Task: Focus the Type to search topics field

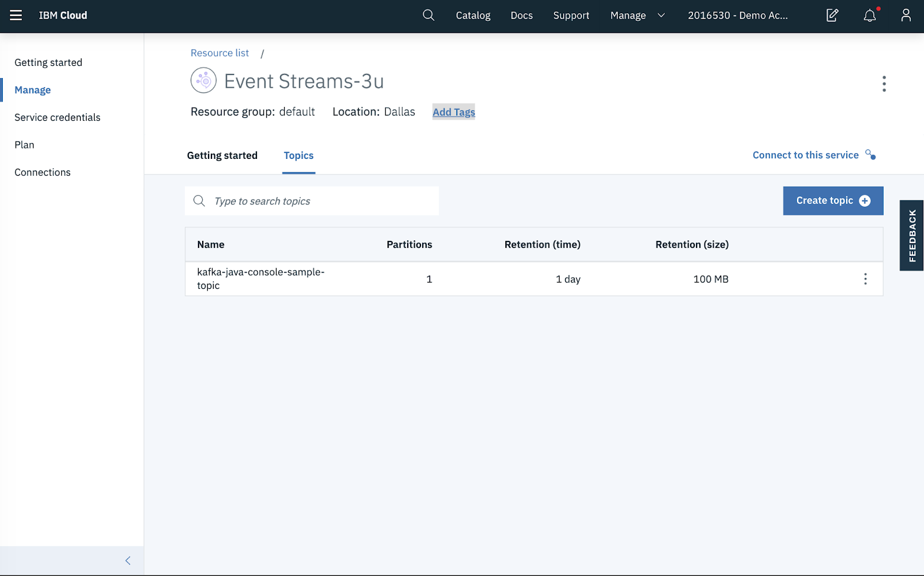Action: click(312, 201)
